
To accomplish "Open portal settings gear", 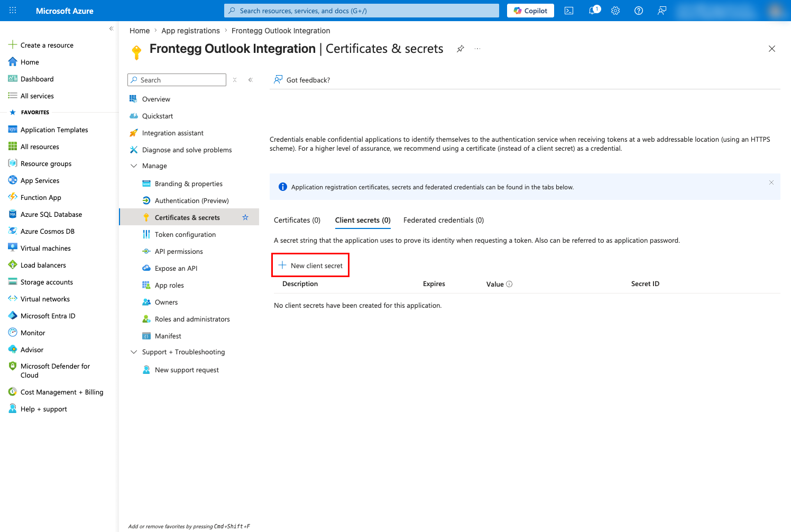I will click(615, 11).
